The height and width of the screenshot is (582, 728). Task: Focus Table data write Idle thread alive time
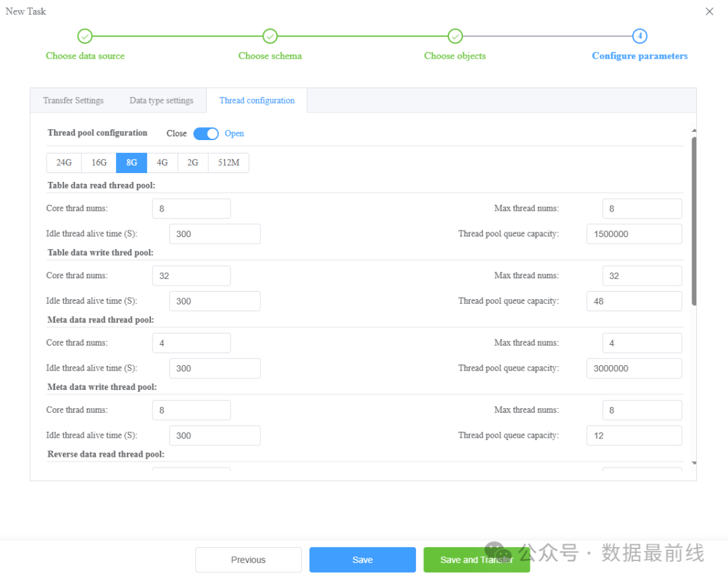[214, 301]
